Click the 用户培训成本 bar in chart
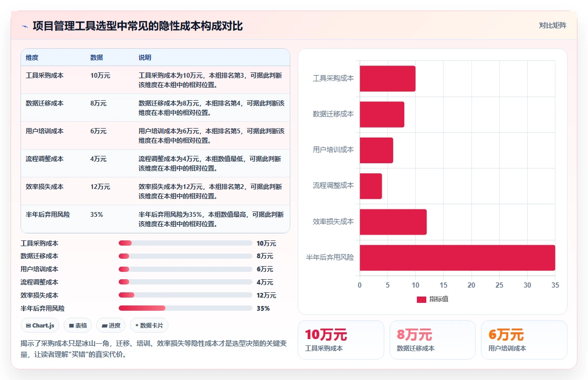This screenshot has width=588, height=380. click(x=376, y=150)
